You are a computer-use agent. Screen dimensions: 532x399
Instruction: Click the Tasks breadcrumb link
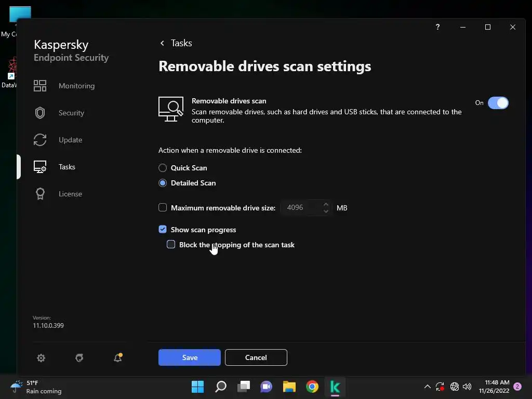click(181, 43)
